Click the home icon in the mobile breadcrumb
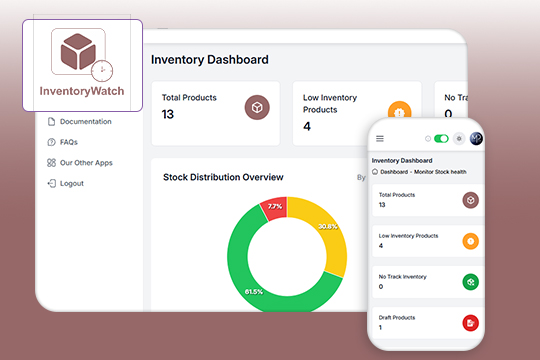This screenshot has width=540, height=360. coord(375,172)
